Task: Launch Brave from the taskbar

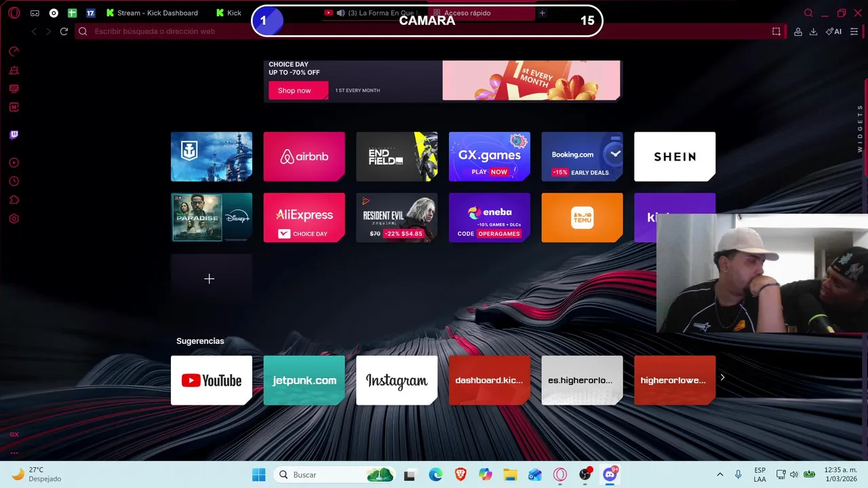Action: point(460,474)
